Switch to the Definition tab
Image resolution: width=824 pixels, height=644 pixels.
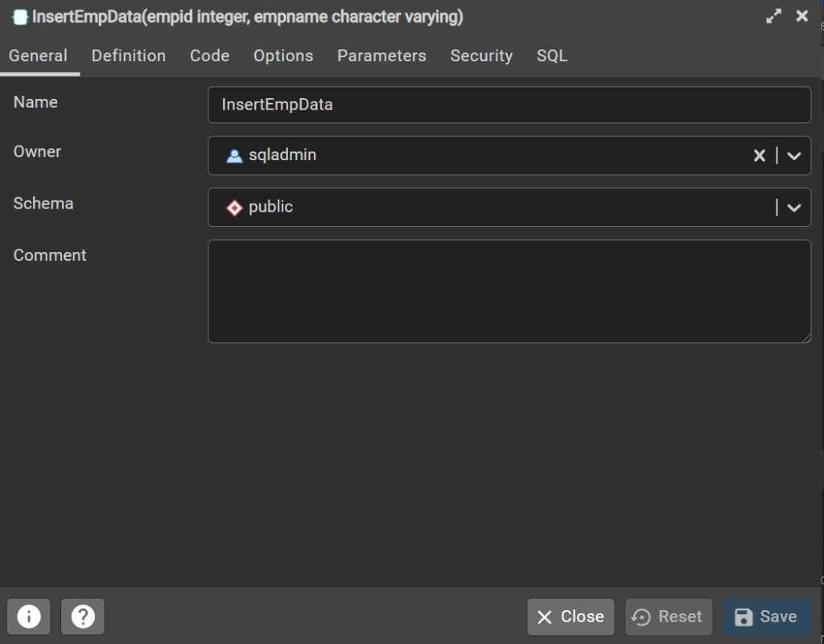[x=129, y=56]
